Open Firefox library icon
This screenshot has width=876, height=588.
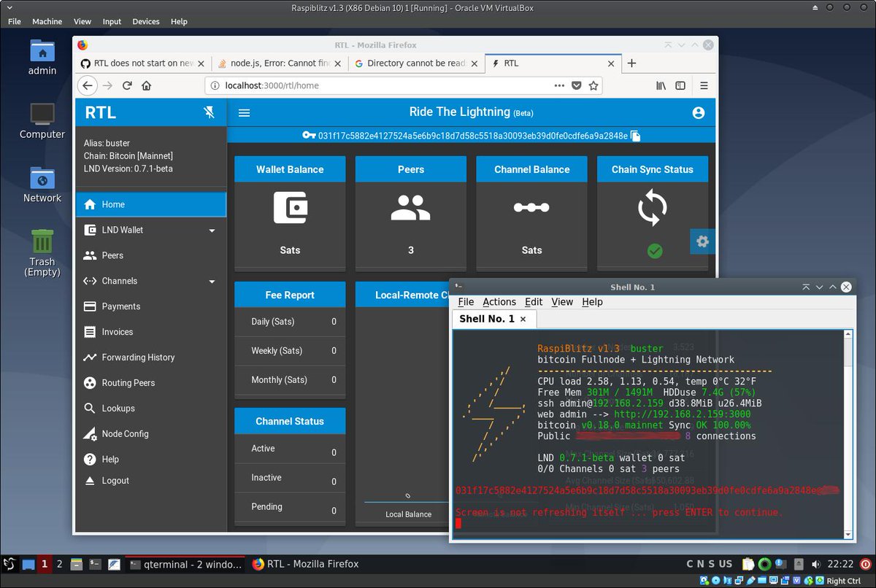coord(661,85)
